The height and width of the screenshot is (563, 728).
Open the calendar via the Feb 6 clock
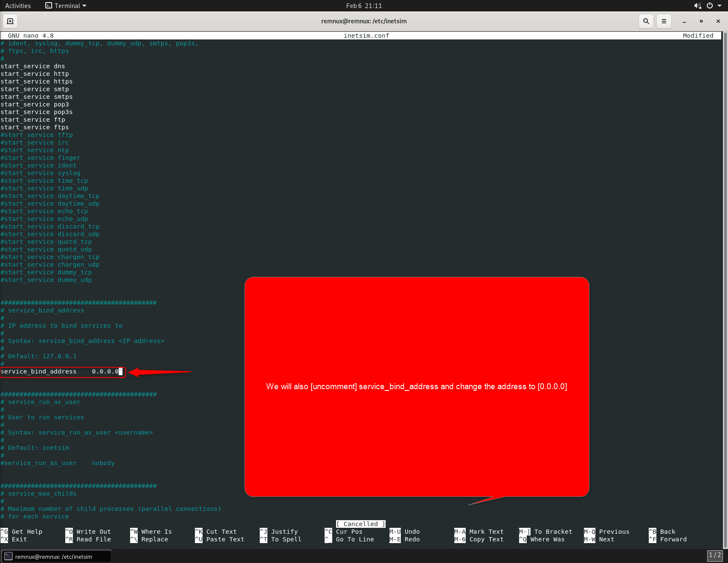pyautogui.click(x=364, y=6)
